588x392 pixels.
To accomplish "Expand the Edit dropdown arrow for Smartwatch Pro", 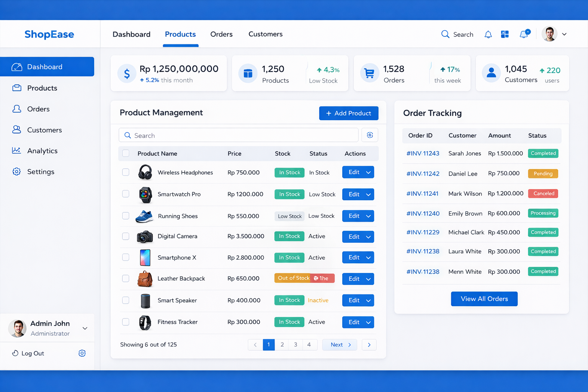I will click(368, 194).
